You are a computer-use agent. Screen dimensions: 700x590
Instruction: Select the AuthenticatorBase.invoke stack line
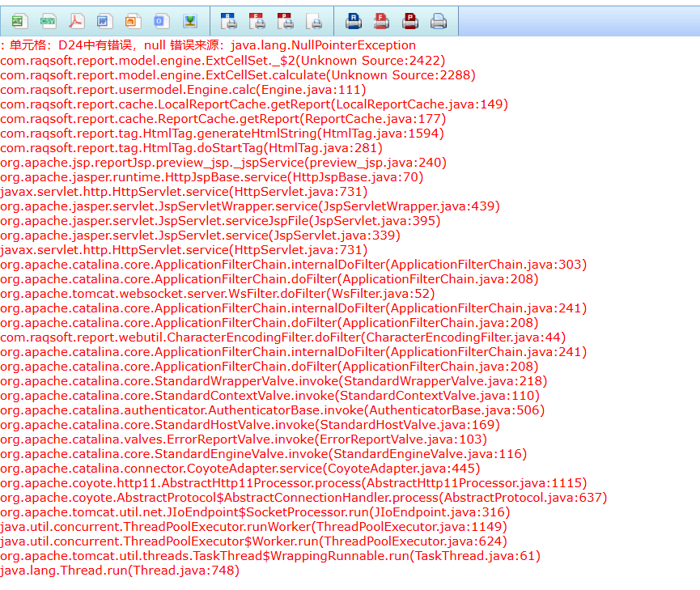[x=273, y=410]
